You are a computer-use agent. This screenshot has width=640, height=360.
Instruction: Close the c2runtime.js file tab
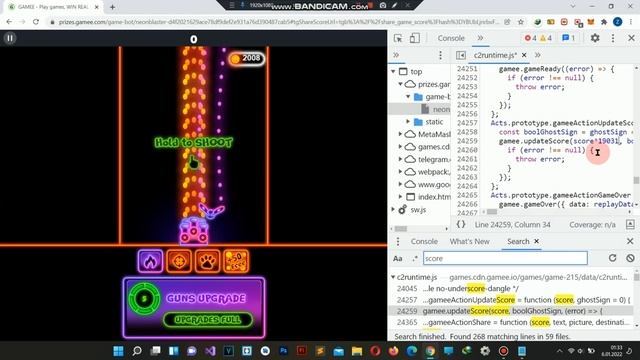coord(524,55)
